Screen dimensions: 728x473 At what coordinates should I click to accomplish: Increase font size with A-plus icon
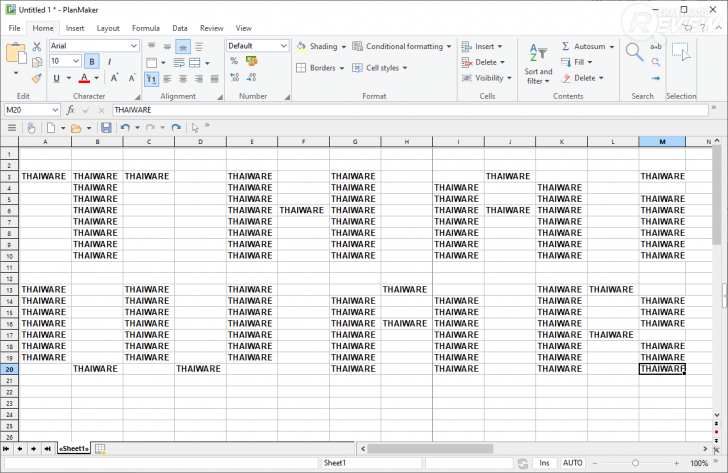click(x=114, y=78)
